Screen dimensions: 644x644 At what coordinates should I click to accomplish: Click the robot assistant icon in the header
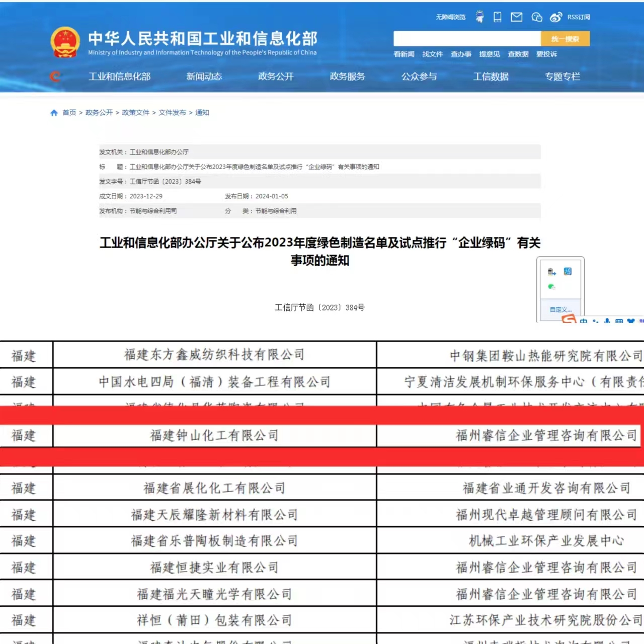480,17
